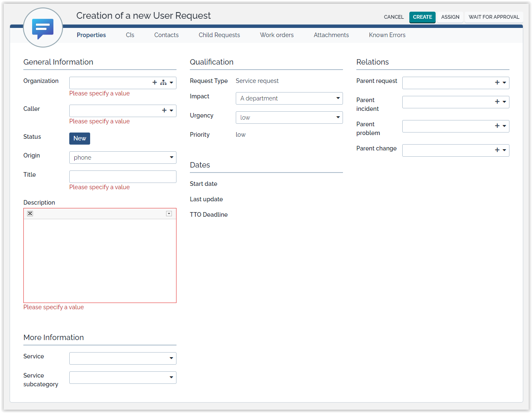This screenshot has width=532, height=413.
Task: Click plus icon for Parent change
Action: (x=497, y=150)
